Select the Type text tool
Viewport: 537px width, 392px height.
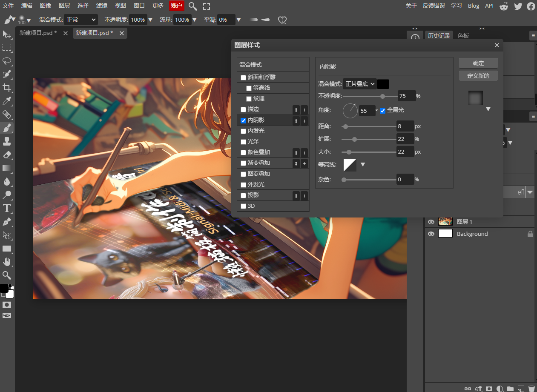[7, 208]
